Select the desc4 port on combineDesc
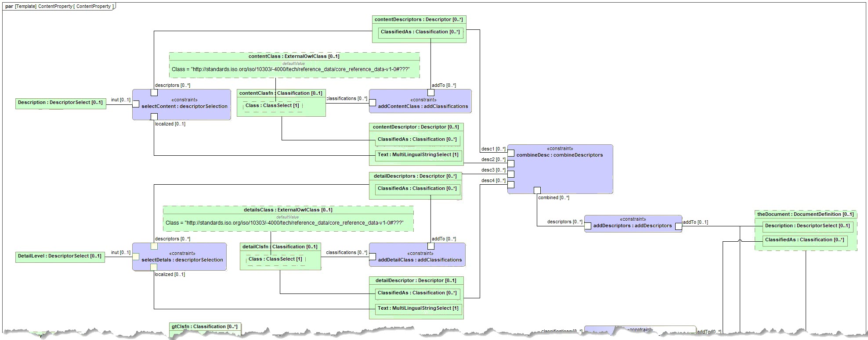The height and width of the screenshot is (340, 868). [511, 185]
